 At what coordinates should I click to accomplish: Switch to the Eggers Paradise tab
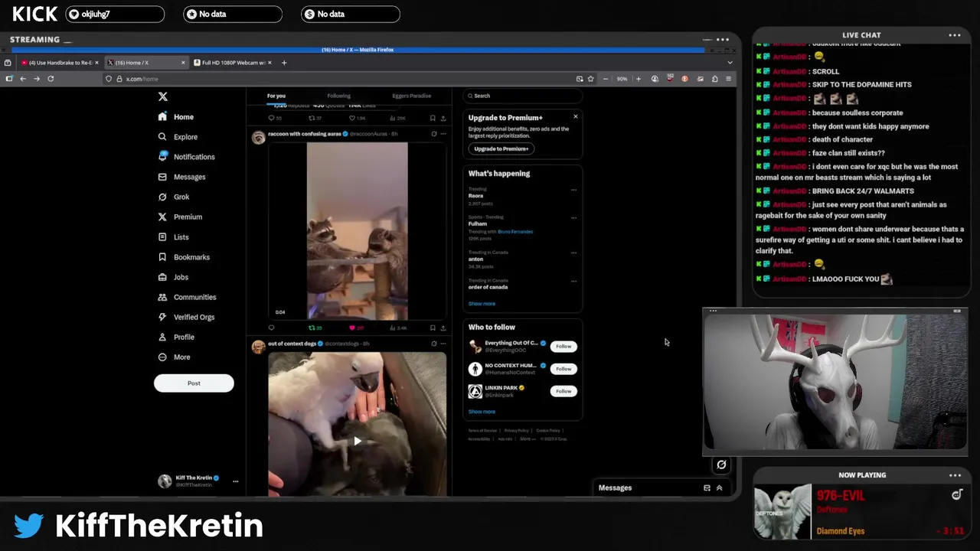pos(411,96)
